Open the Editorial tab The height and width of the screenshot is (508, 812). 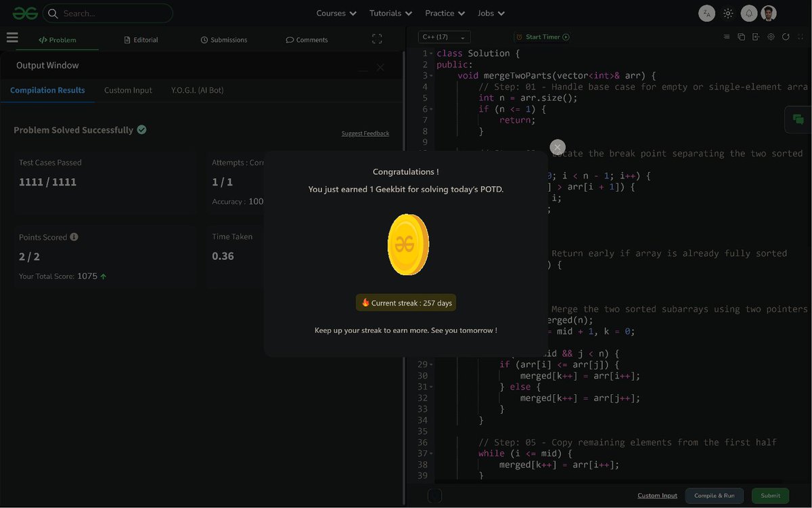[141, 40]
